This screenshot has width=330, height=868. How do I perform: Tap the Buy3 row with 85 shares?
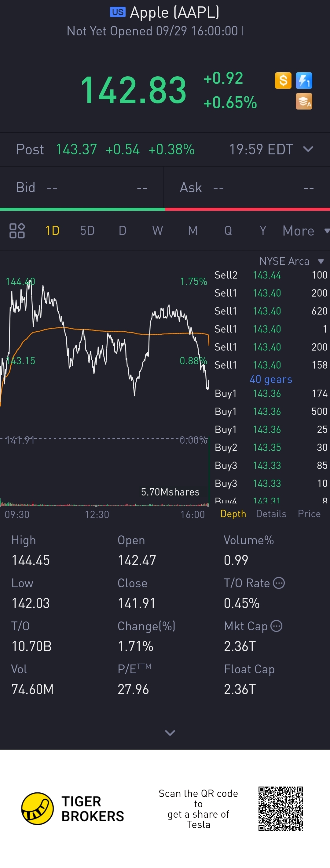(x=271, y=465)
